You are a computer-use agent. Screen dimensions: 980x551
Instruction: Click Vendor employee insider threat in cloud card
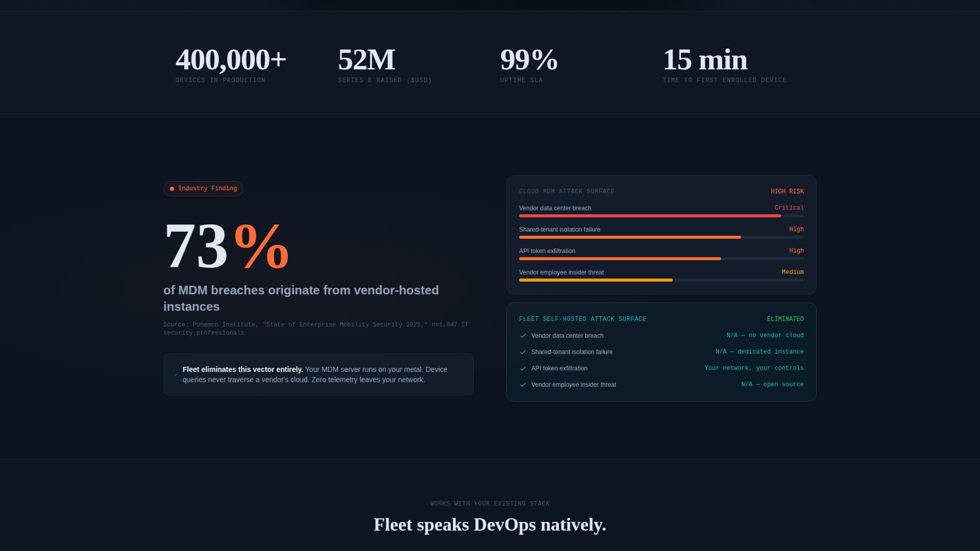pyautogui.click(x=561, y=272)
